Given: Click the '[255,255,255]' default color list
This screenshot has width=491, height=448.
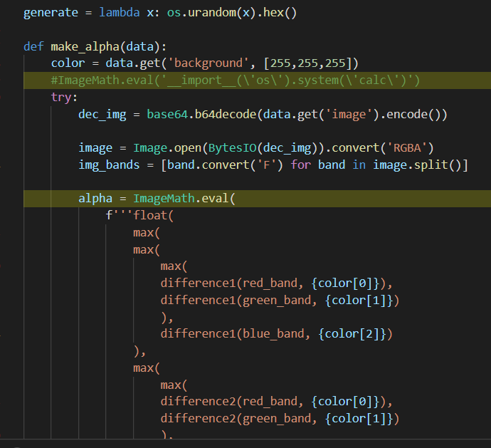Looking at the screenshot, I should tap(308, 63).
